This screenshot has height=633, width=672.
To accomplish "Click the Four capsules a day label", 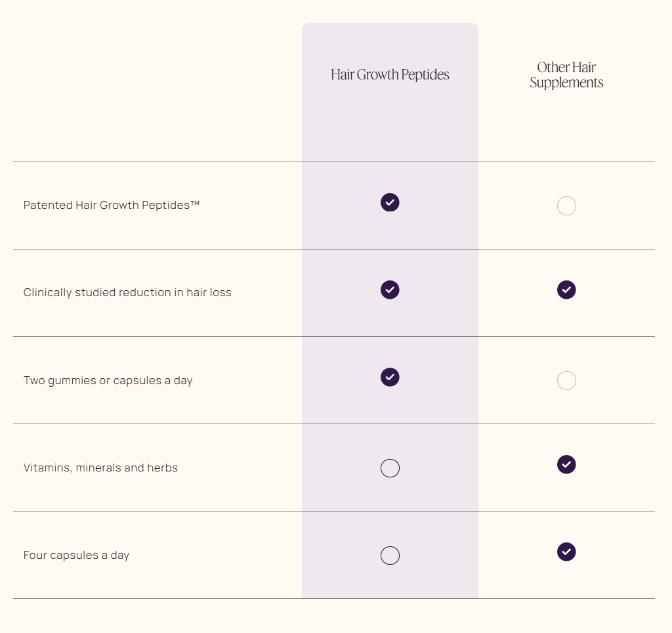I will (76, 555).
